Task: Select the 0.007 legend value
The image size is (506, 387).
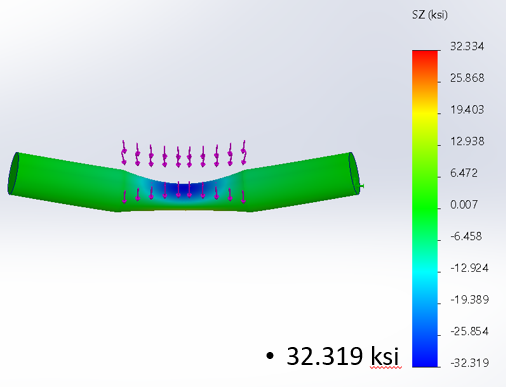Action: 464,204
